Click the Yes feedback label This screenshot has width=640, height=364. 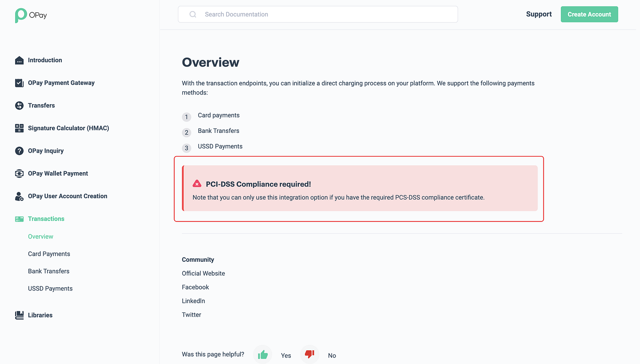pos(286,355)
